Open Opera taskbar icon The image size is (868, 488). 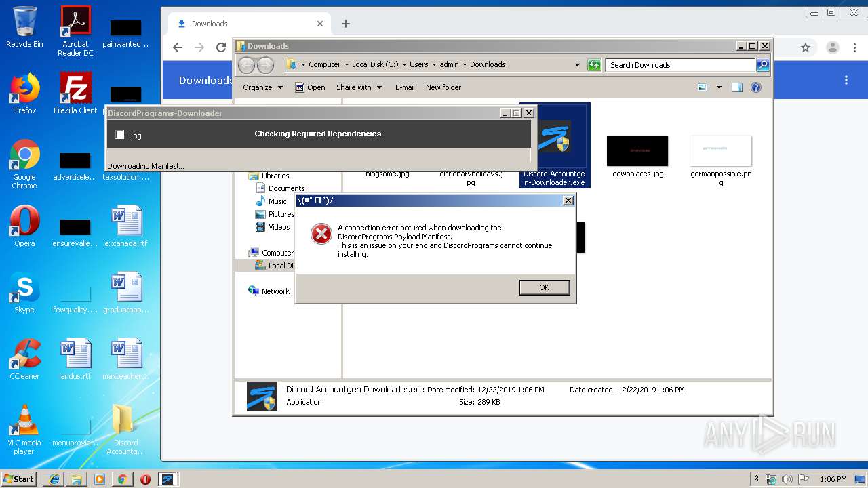(145, 479)
